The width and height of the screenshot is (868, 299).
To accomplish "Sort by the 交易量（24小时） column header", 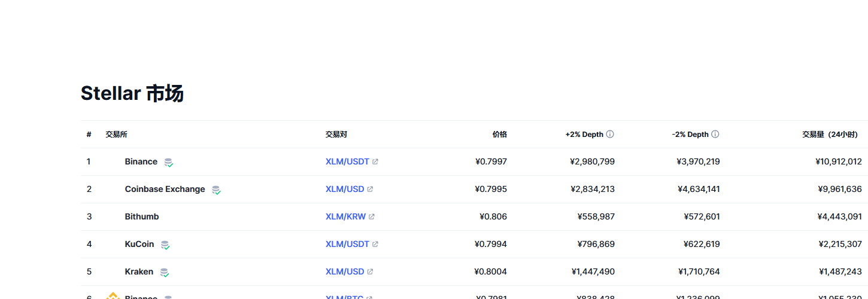I will 830,135.
